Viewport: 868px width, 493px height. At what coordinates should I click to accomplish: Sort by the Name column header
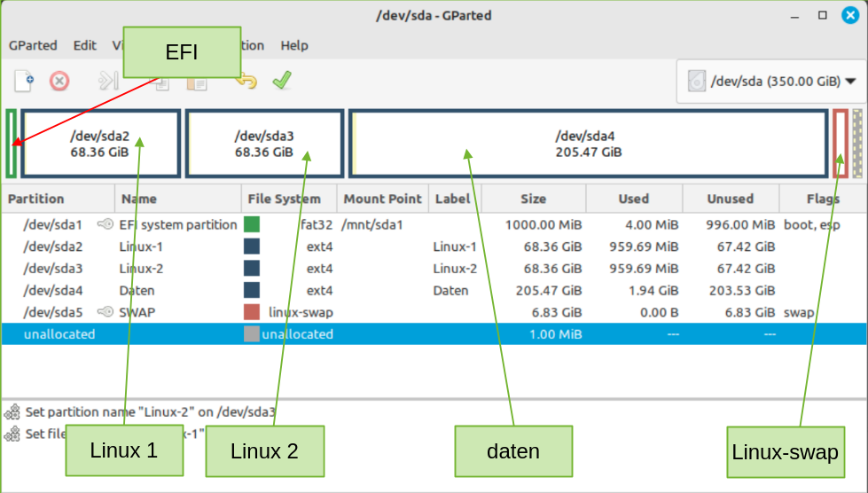tap(177, 199)
